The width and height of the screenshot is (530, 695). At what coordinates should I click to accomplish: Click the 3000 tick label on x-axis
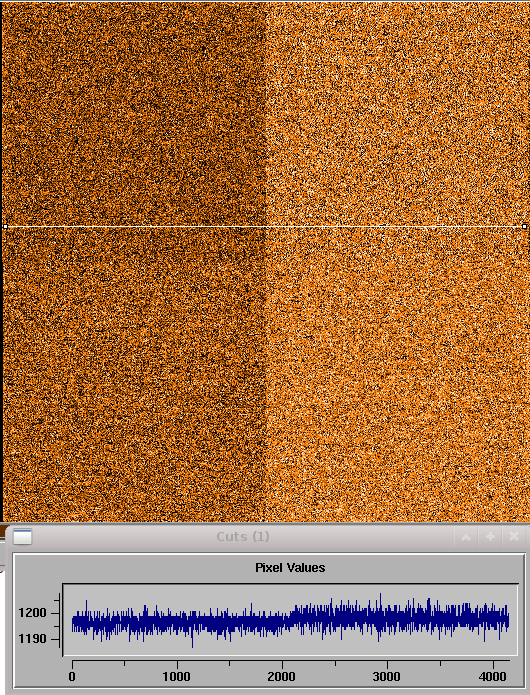[x=386, y=676]
